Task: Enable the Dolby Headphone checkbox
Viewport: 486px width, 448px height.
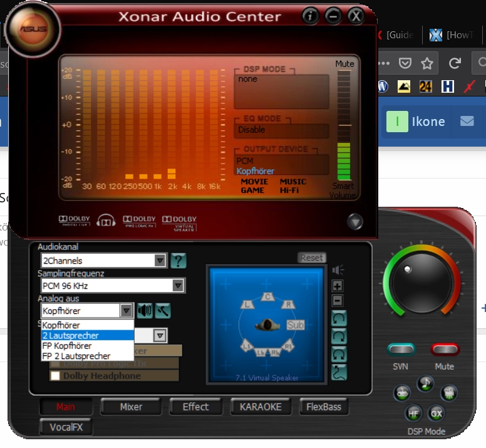Action: pos(55,376)
